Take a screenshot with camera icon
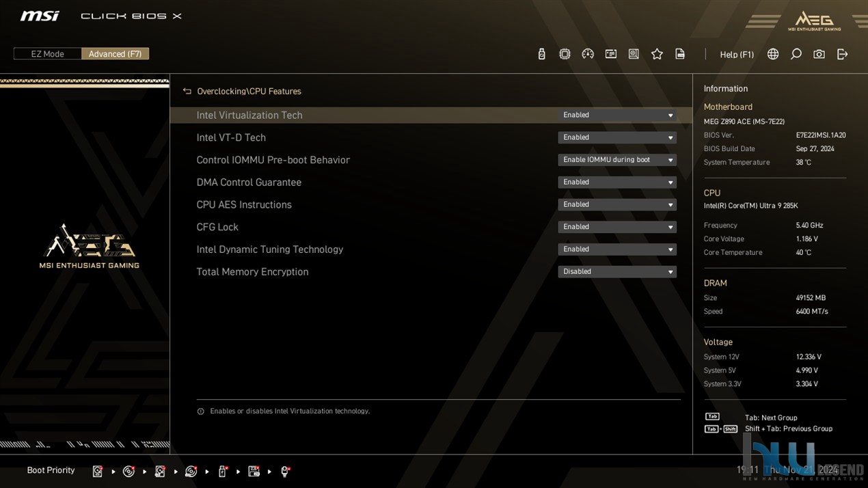The image size is (868, 488). coord(819,54)
